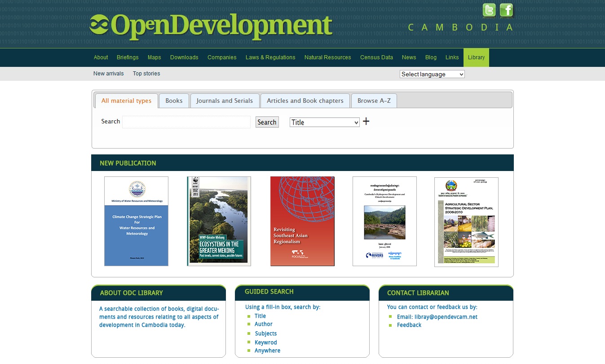Open the Twitter icon link
The image size is (605, 364).
click(489, 10)
